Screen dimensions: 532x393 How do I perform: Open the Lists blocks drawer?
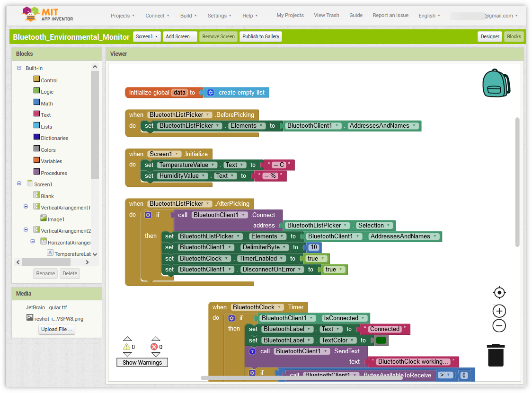tap(43, 126)
